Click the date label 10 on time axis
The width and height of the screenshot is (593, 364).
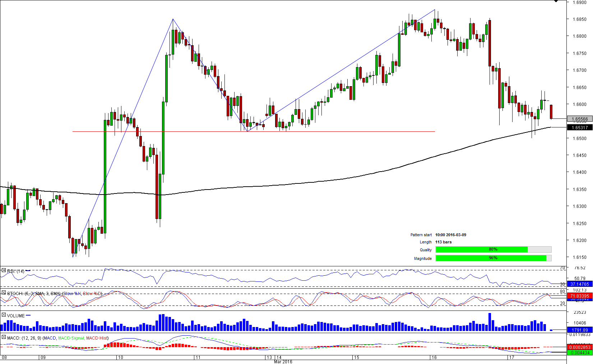coord(120,358)
